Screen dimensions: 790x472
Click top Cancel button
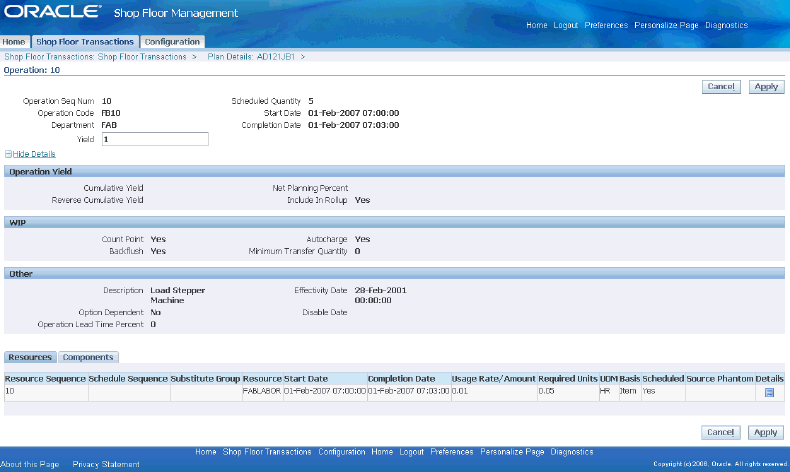coord(721,87)
